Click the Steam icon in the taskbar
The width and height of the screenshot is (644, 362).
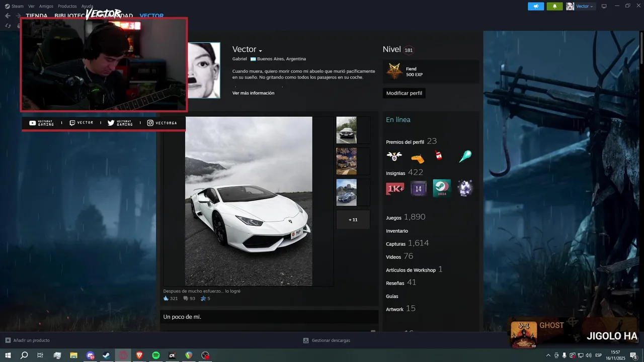tap(106, 355)
